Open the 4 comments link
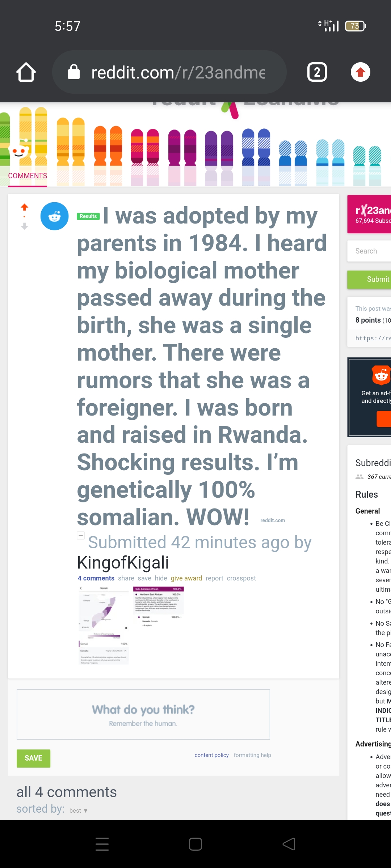Image resolution: width=391 pixels, height=868 pixels. click(96, 578)
